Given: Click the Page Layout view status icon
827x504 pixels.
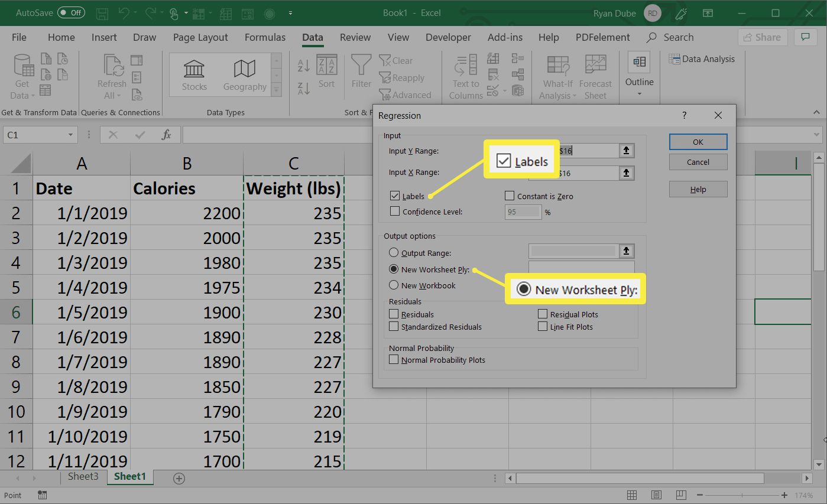Looking at the screenshot, I should tap(656, 495).
